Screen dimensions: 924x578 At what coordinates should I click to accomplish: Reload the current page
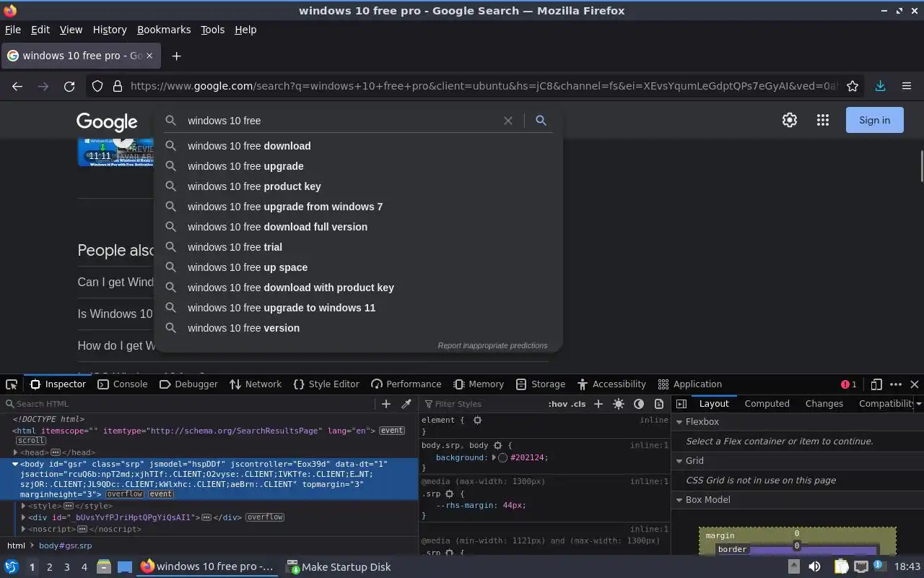pos(69,86)
